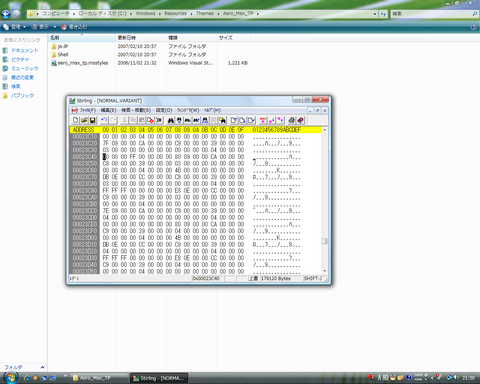The height and width of the screenshot is (384, 480).
Task: Open 検索 in the favorite links sidebar
Action: [x=12, y=86]
